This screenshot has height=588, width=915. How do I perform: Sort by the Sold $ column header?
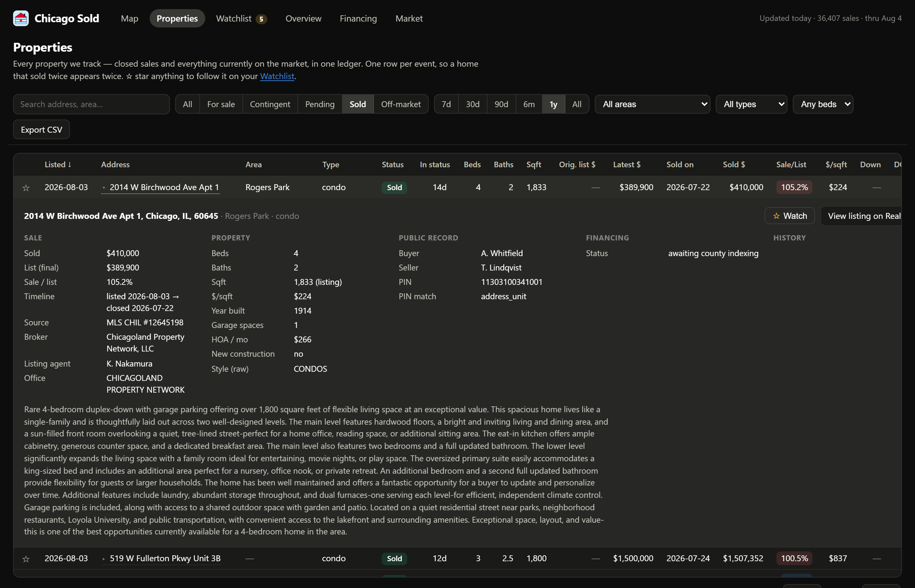(734, 165)
